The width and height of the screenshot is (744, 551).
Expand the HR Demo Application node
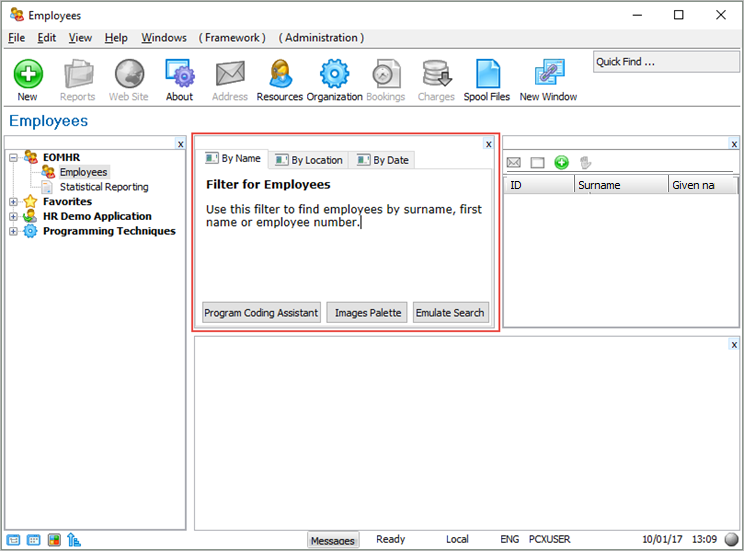pyautogui.click(x=13, y=216)
